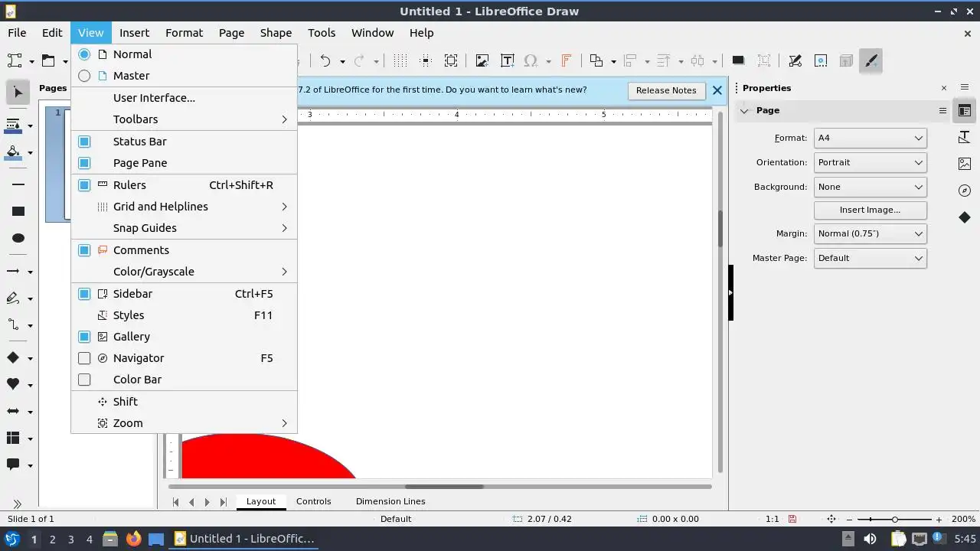The width and height of the screenshot is (980, 551).
Task: Select the Master view radio button
Action: pos(84,76)
